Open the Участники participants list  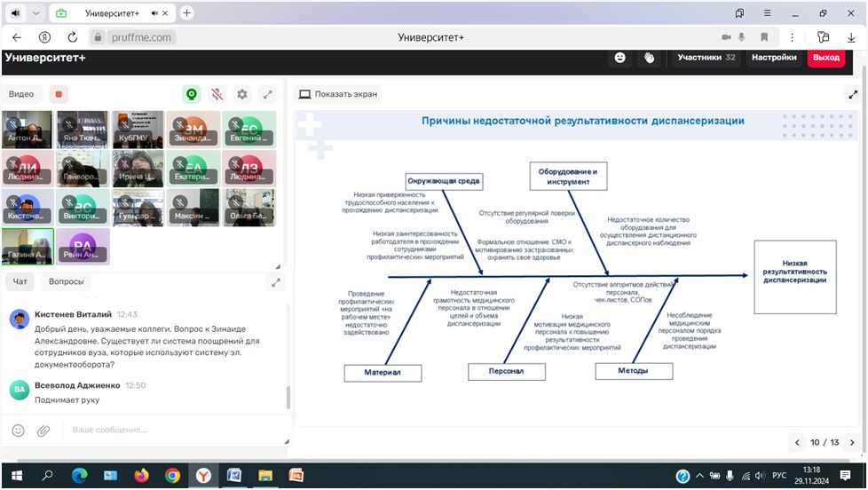(706, 58)
